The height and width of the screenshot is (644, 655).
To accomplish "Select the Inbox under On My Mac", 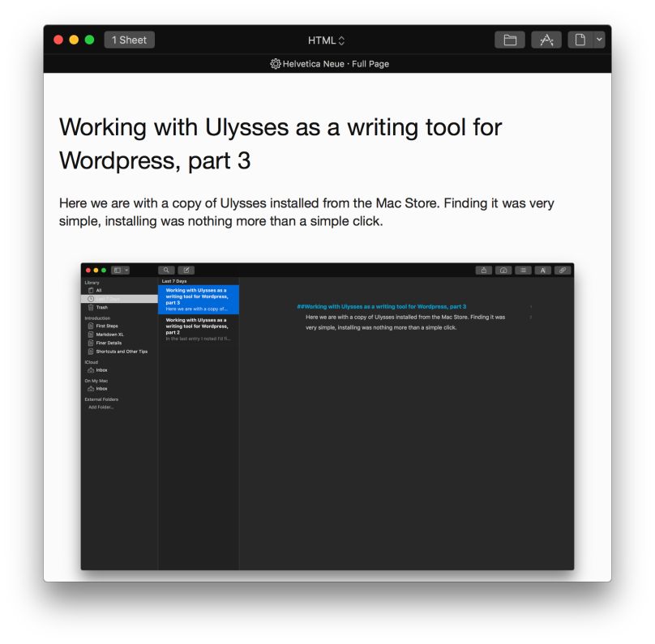I will (x=119, y=389).
